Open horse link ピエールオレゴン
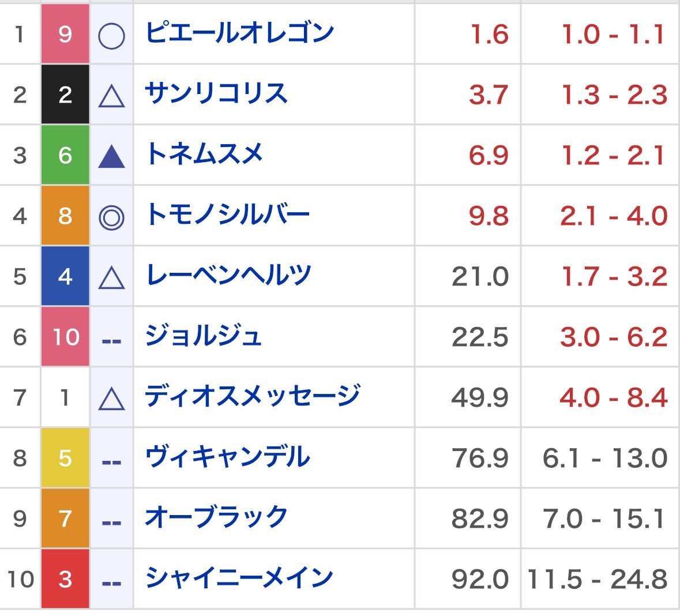This screenshot has height=616, width=680. point(239,33)
